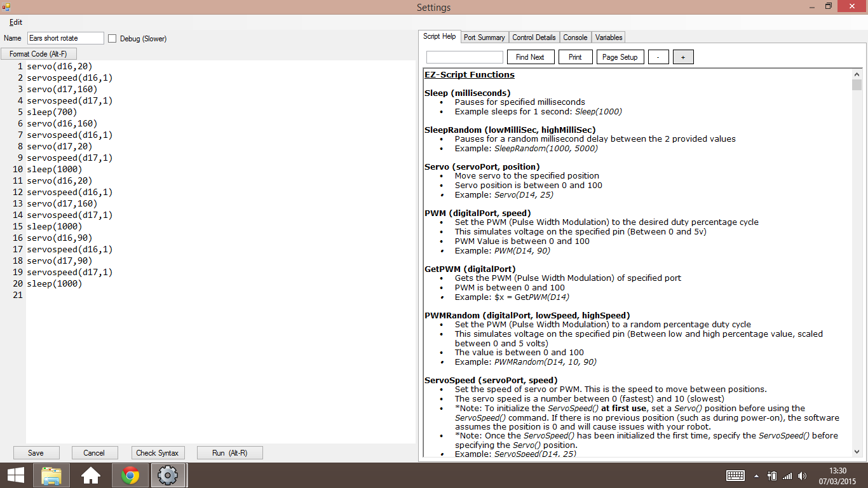Screen dimensions: 868x488
Task: Click the battery status icon in the tray
Action: (773, 475)
